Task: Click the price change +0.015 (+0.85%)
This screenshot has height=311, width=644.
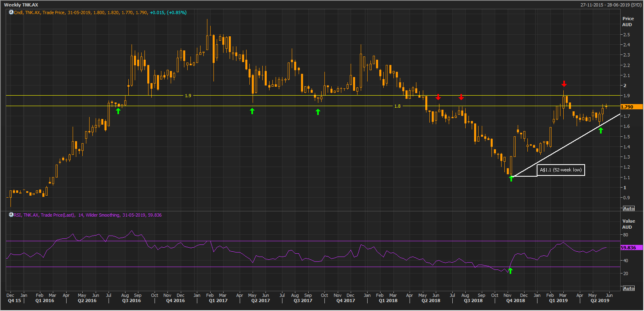Action: 168,13
